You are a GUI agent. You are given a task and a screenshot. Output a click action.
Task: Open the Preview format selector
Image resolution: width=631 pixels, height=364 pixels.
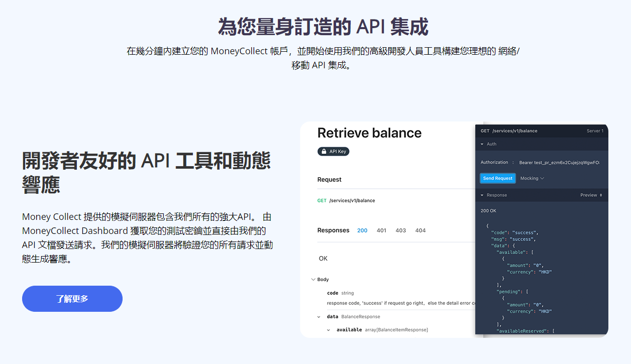pyautogui.click(x=591, y=195)
